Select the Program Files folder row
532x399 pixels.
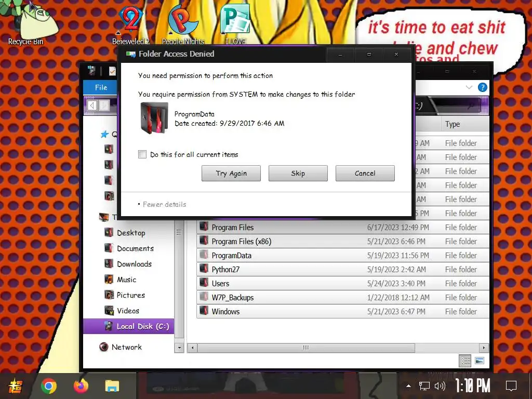tap(343, 228)
